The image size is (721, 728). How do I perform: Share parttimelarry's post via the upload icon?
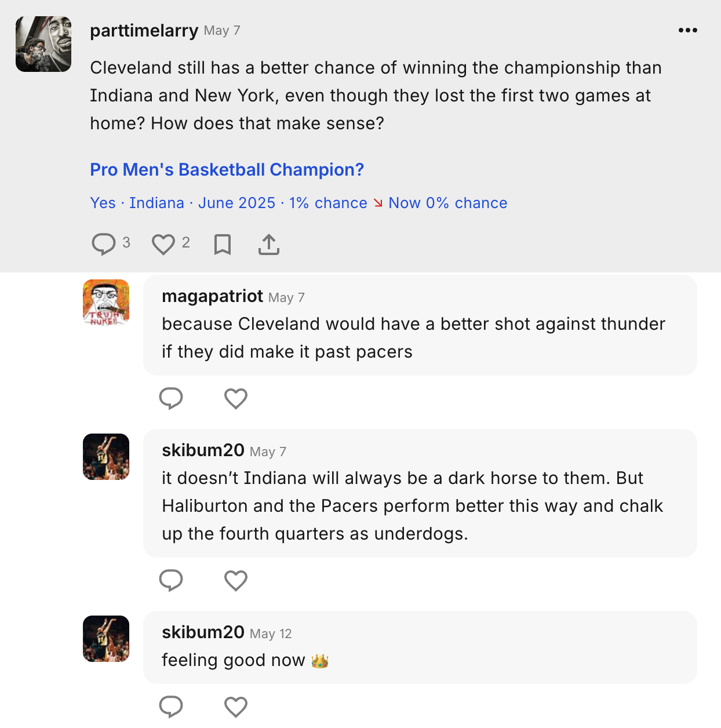coord(269,245)
